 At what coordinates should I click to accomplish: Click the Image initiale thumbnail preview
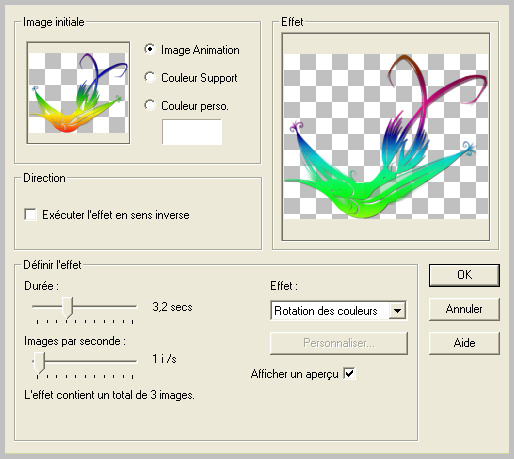pyautogui.click(x=78, y=93)
